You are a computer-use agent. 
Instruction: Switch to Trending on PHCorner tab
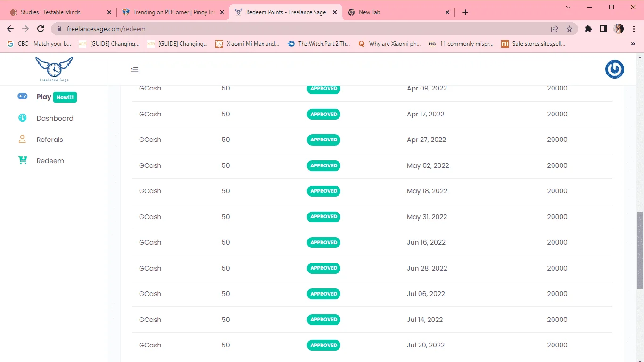pos(174,12)
